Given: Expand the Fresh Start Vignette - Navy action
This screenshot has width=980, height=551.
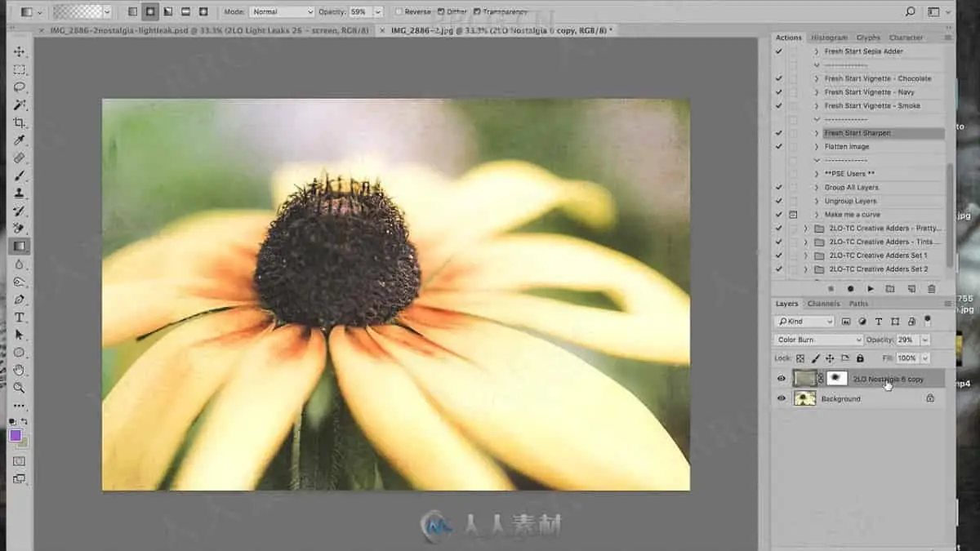Looking at the screenshot, I should coord(816,92).
